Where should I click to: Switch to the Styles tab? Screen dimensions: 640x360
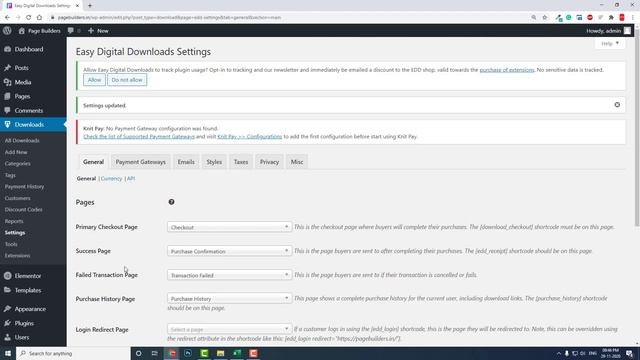click(214, 162)
